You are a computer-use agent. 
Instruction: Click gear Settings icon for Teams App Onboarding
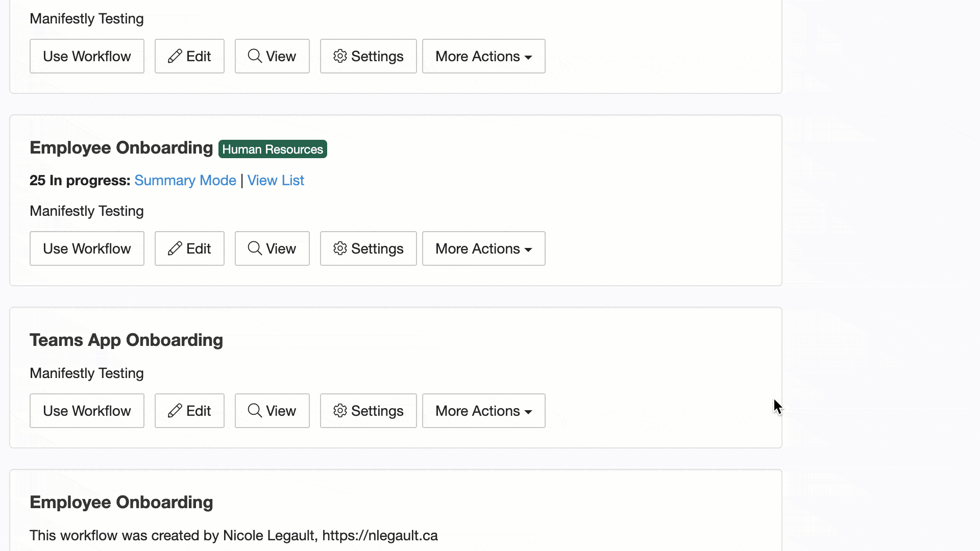340,411
